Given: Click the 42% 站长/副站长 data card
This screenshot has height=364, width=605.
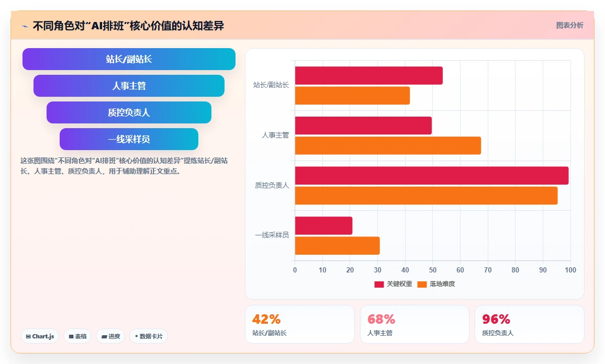Looking at the screenshot, I should (300, 324).
